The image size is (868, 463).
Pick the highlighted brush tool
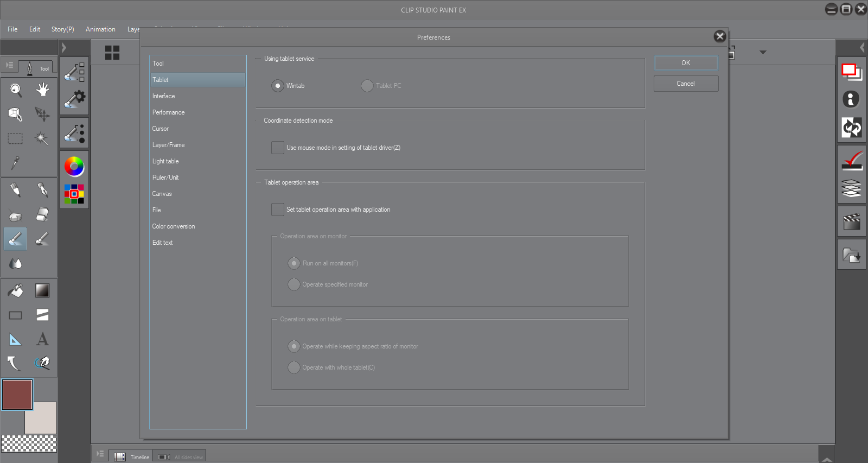15,239
